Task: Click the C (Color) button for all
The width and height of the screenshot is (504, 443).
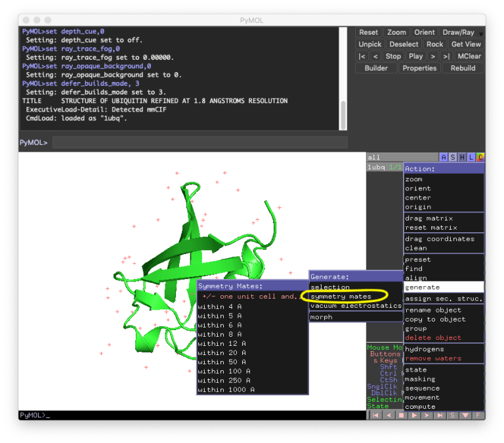Action: tap(480, 158)
